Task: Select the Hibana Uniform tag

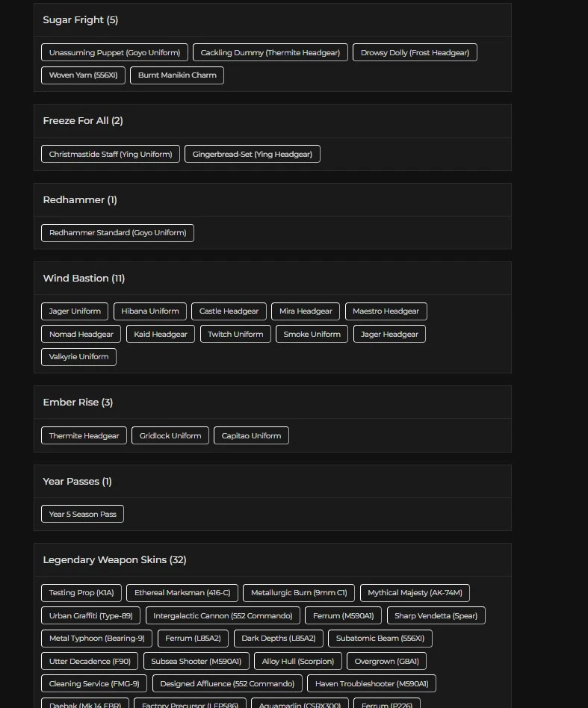Action: 150,311
